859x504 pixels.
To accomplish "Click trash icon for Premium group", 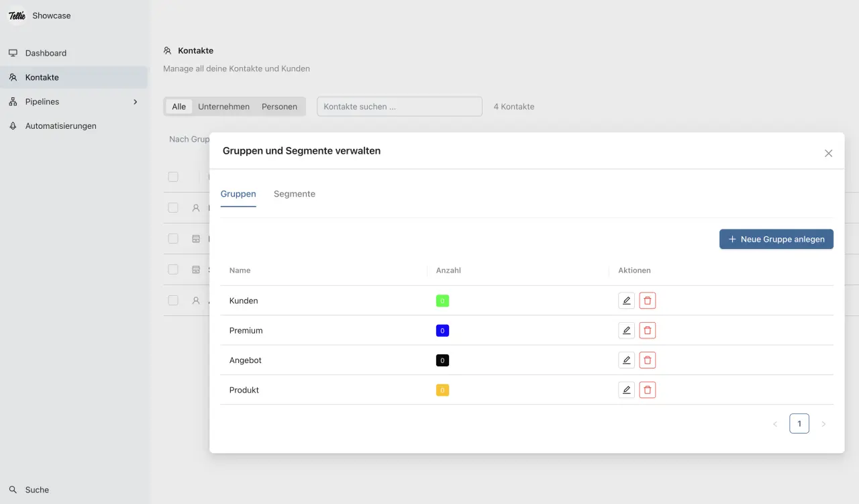I will click(x=647, y=330).
